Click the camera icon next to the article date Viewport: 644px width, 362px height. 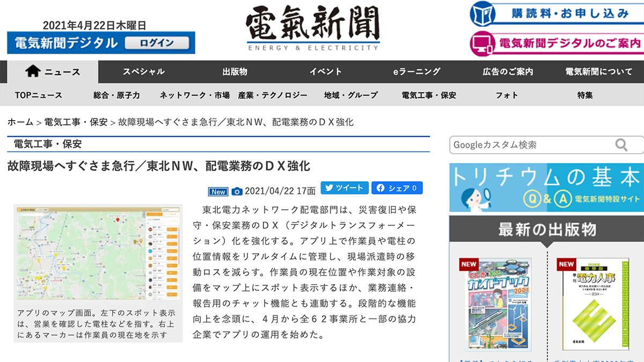237,191
